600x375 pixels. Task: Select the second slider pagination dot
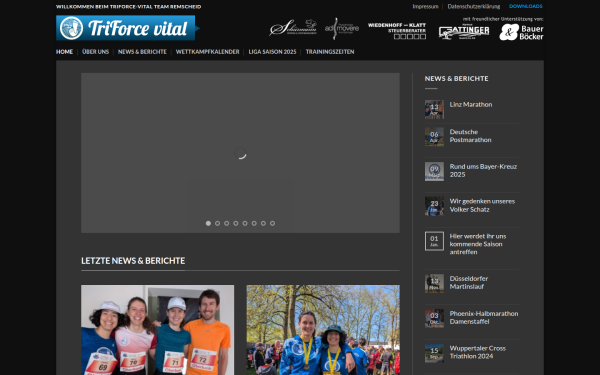click(x=217, y=223)
